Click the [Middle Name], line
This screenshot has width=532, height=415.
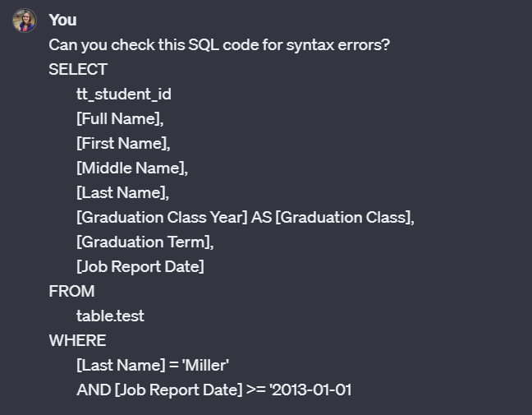pyautogui.click(x=132, y=168)
